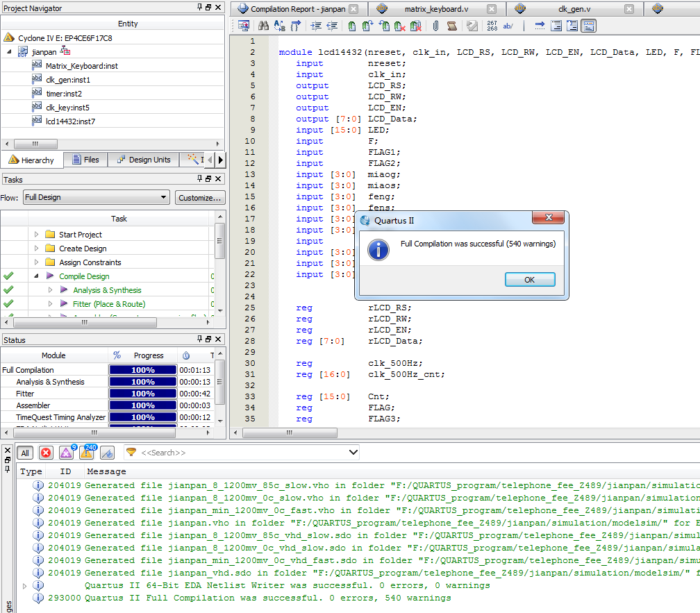700x613 pixels.
Task: Click the increase indent toolbar icon
Action: [315, 26]
